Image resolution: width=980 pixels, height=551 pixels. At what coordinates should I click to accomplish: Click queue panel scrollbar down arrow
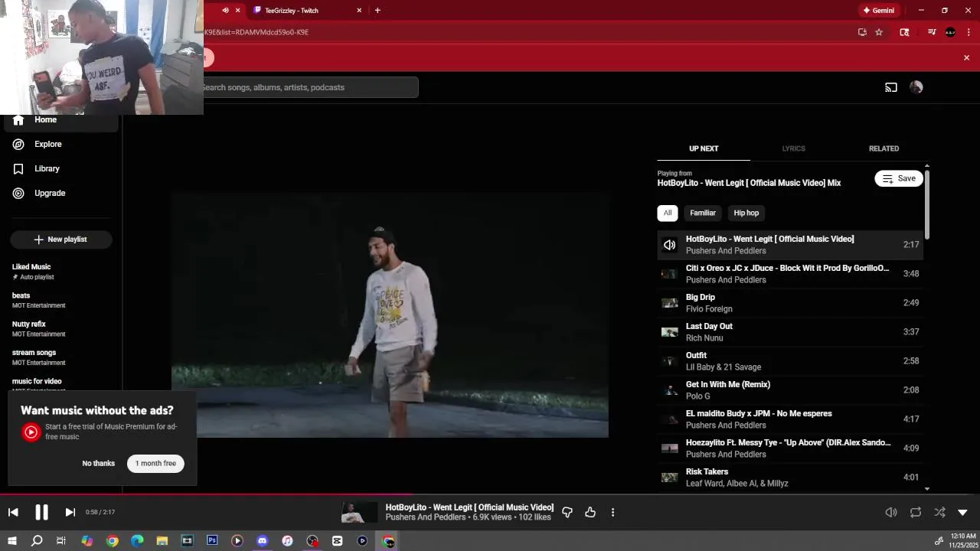(927, 489)
